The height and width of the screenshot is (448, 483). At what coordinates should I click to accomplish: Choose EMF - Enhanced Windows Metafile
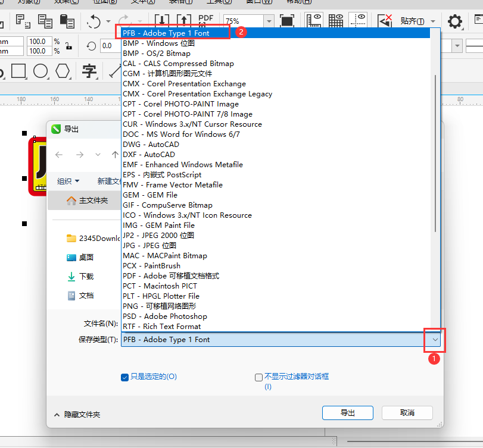coord(276,165)
